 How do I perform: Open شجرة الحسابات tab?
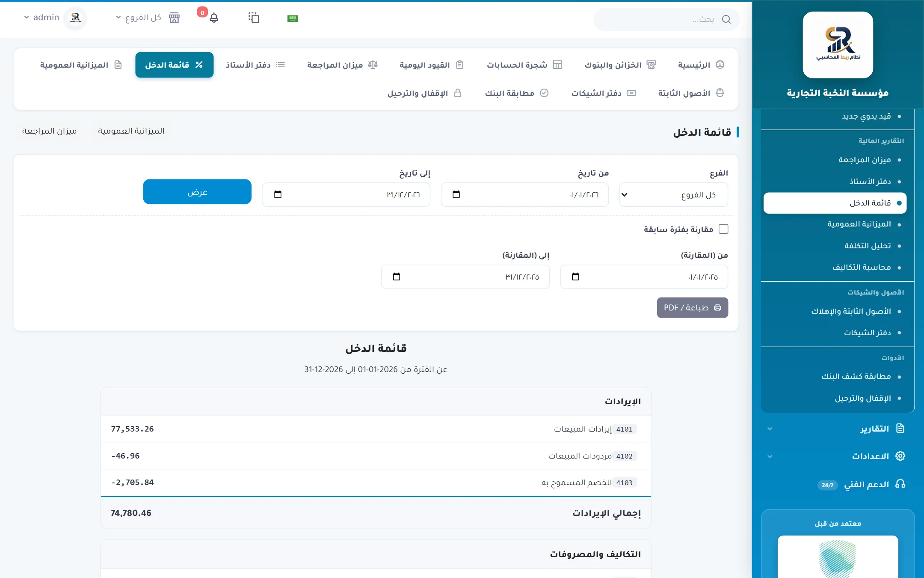[x=524, y=65]
